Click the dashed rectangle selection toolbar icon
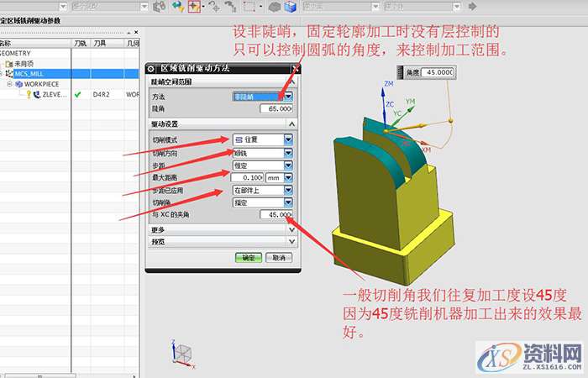The image size is (588, 378). tap(249, 7)
